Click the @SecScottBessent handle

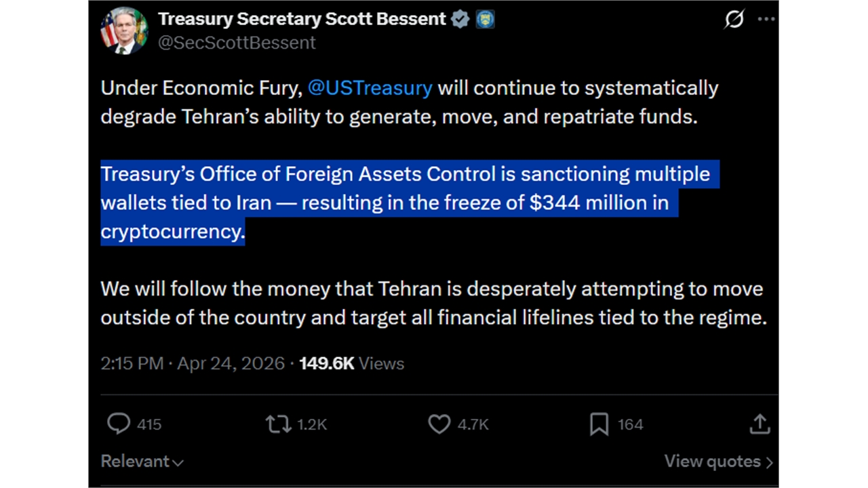(237, 43)
